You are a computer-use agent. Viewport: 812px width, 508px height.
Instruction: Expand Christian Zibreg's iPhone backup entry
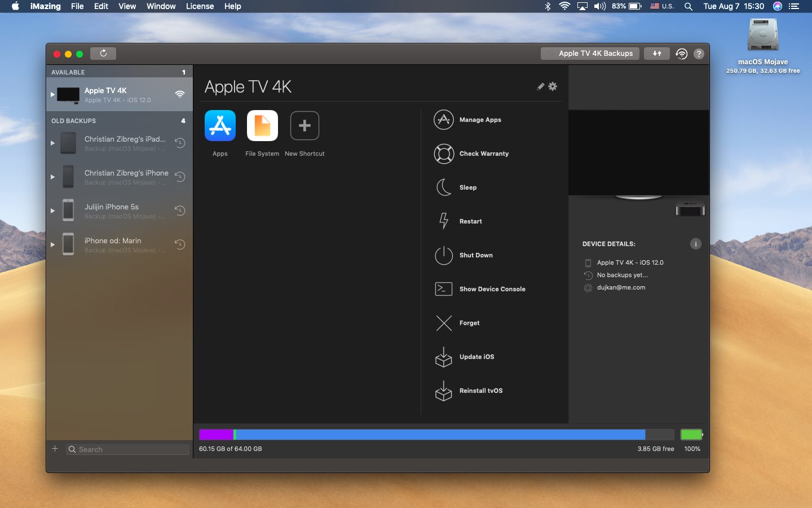[52, 177]
